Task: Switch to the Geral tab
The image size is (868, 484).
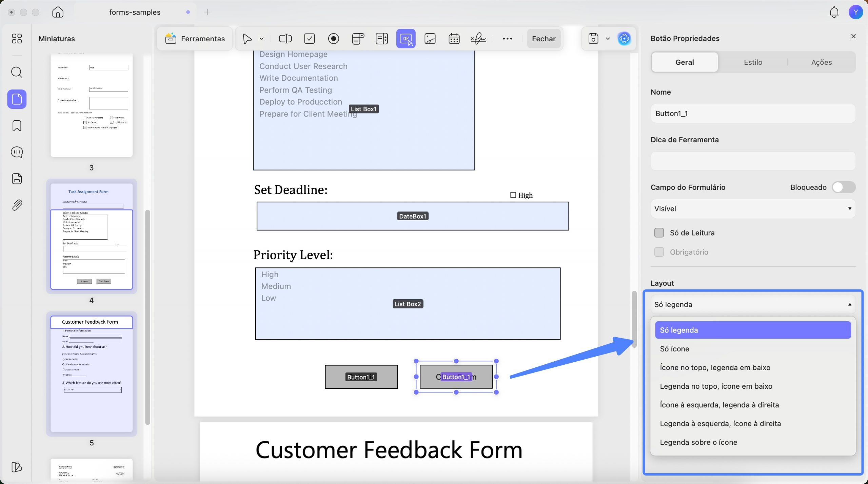Action: coord(685,62)
